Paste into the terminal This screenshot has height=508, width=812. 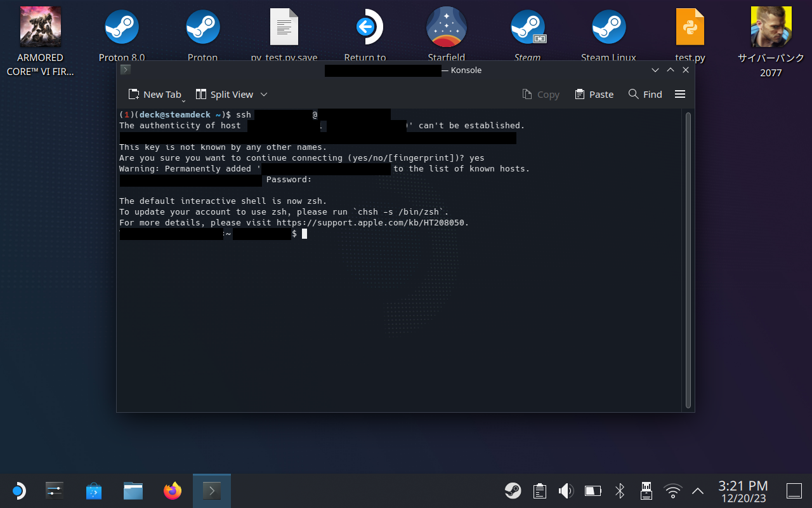(x=594, y=94)
